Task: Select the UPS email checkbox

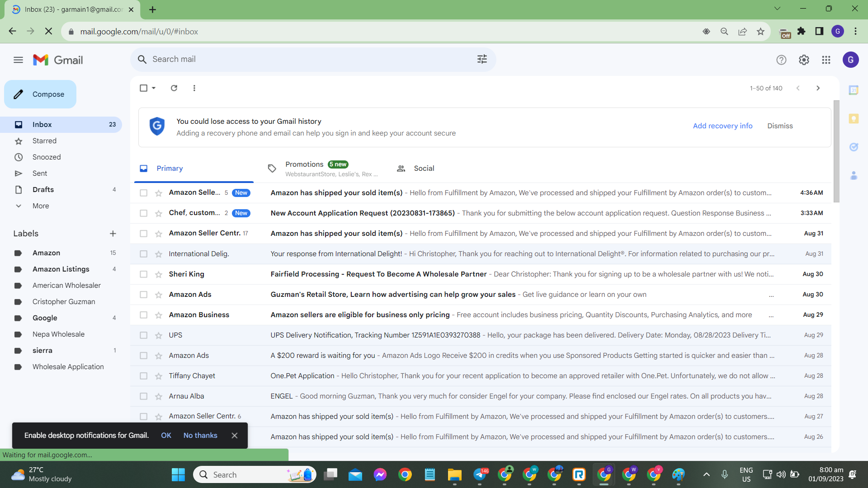Action: tap(143, 335)
